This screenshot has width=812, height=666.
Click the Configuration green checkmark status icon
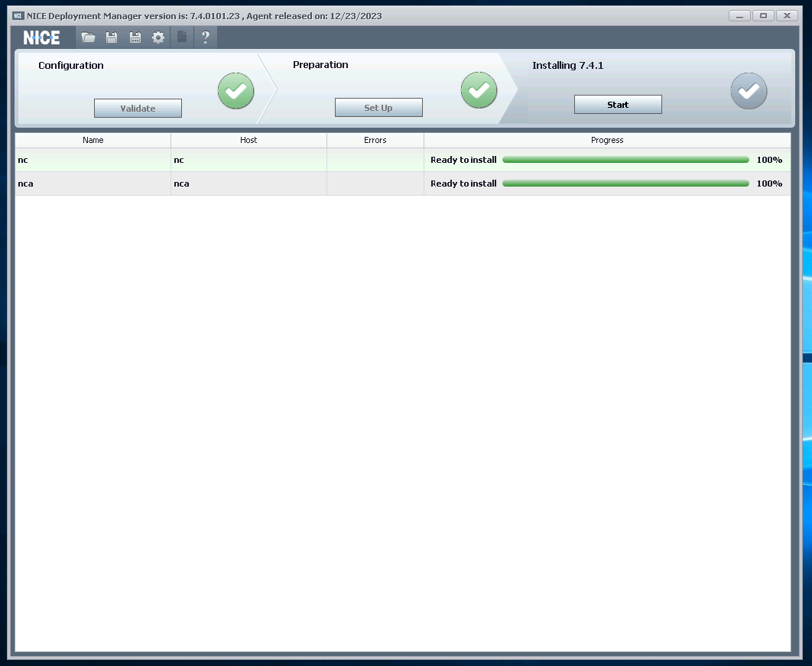[x=235, y=91]
